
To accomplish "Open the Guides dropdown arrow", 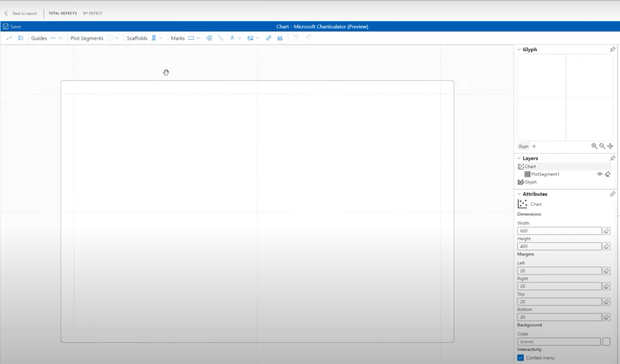I will tap(60, 38).
